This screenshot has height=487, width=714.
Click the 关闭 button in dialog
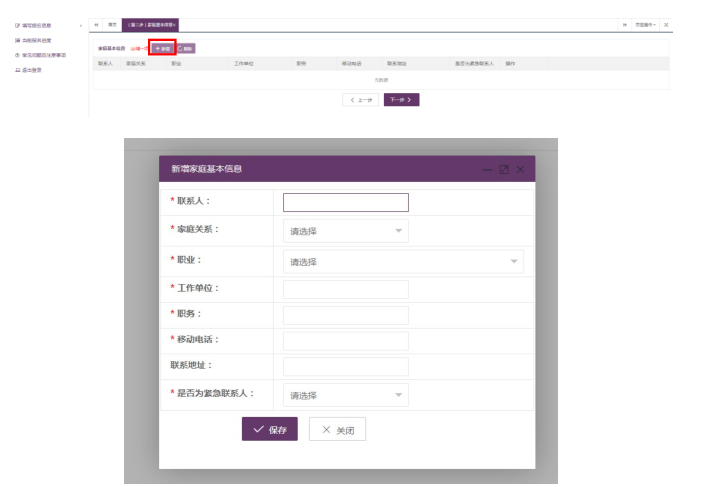337,430
